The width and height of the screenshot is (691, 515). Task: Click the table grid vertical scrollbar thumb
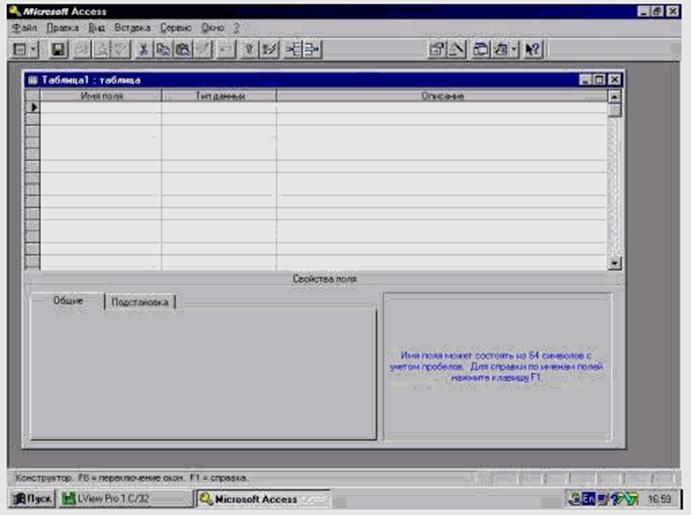click(614, 110)
